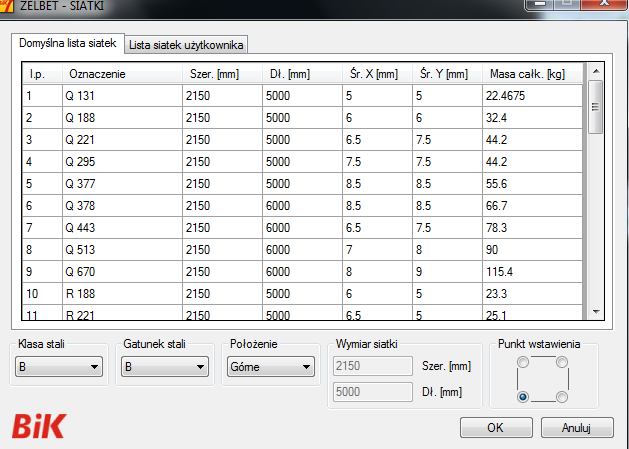Image resolution: width=629 pixels, height=449 pixels.
Task: Click the scrollbar down arrow
Action: point(596,311)
